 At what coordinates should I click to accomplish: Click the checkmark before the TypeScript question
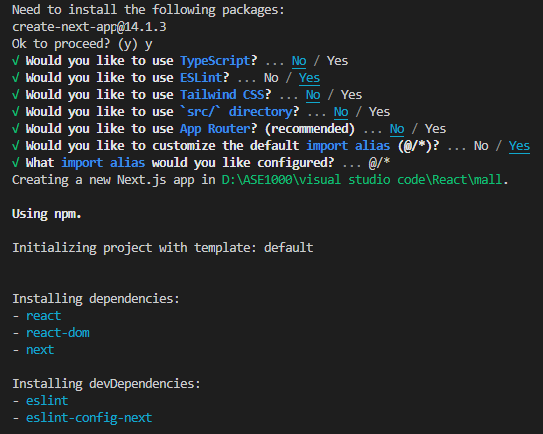[x=16, y=61]
